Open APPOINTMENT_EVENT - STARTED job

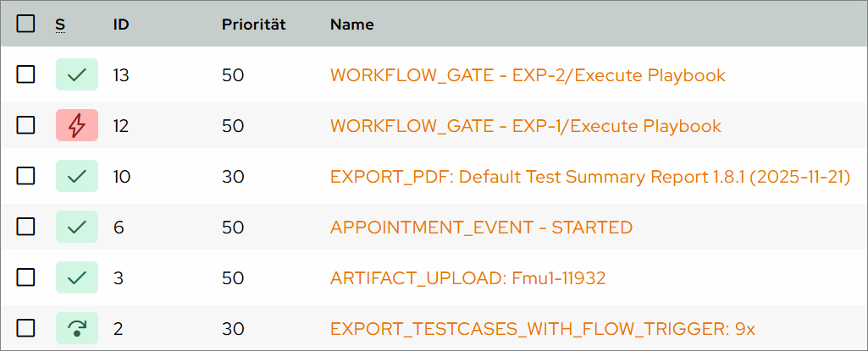tap(481, 228)
